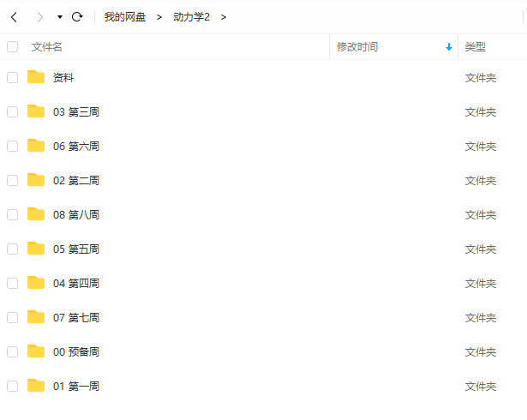Check the box for 08 第八周
The image size is (527, 420).
(13, 215)
